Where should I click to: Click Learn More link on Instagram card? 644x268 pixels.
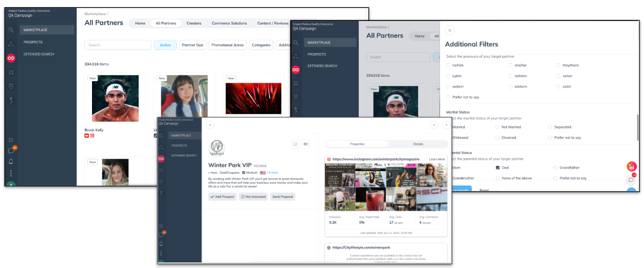[437, 159]
